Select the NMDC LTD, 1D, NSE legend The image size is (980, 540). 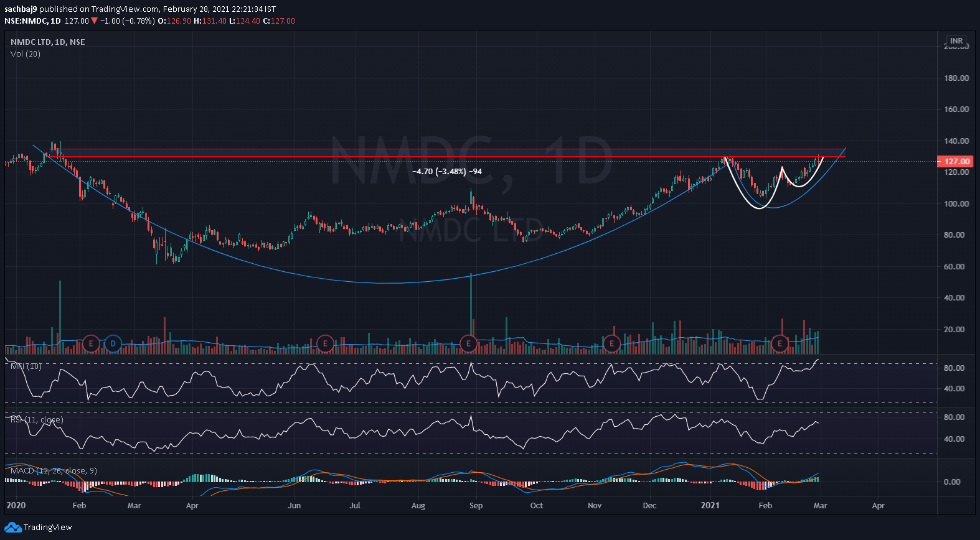[48, 42]
